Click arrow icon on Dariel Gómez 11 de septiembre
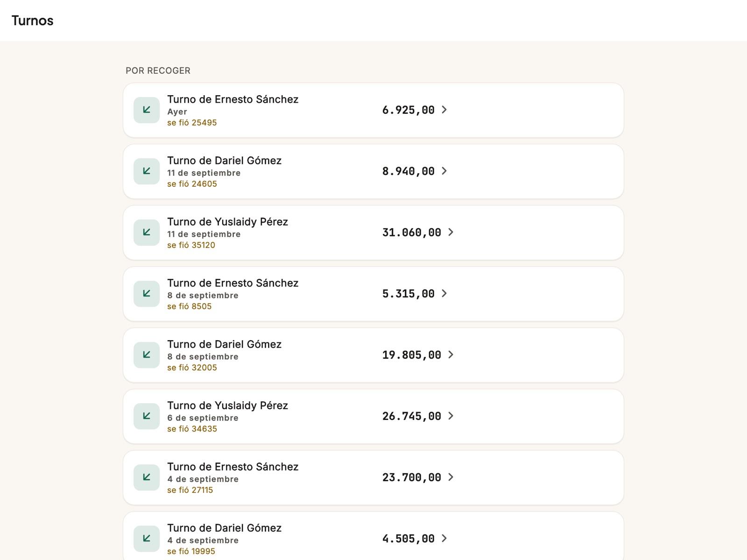 click(x=147, y=171)
